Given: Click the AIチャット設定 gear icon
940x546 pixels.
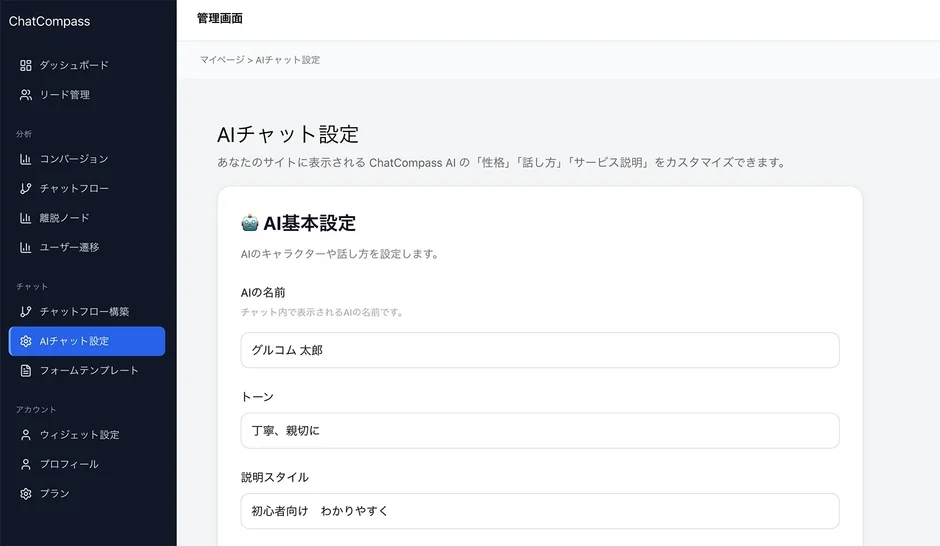Looking at the screenshot, I should click(25, 341).
